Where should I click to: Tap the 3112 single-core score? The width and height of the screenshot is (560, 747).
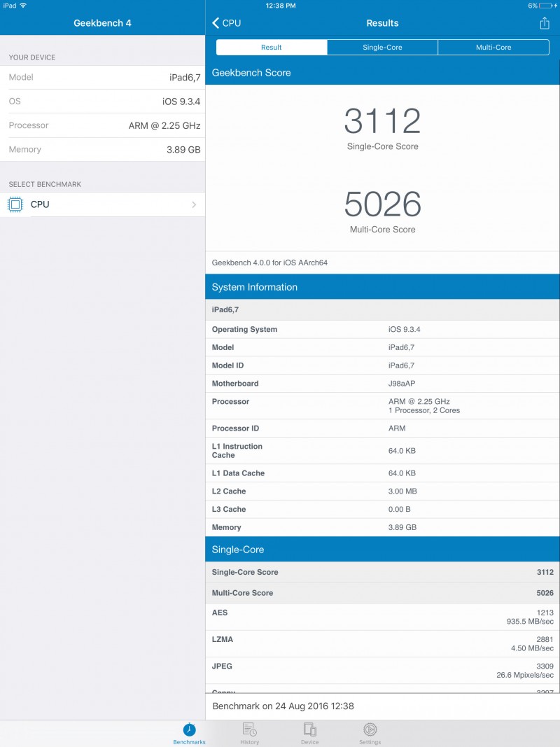tap(382, 120)
